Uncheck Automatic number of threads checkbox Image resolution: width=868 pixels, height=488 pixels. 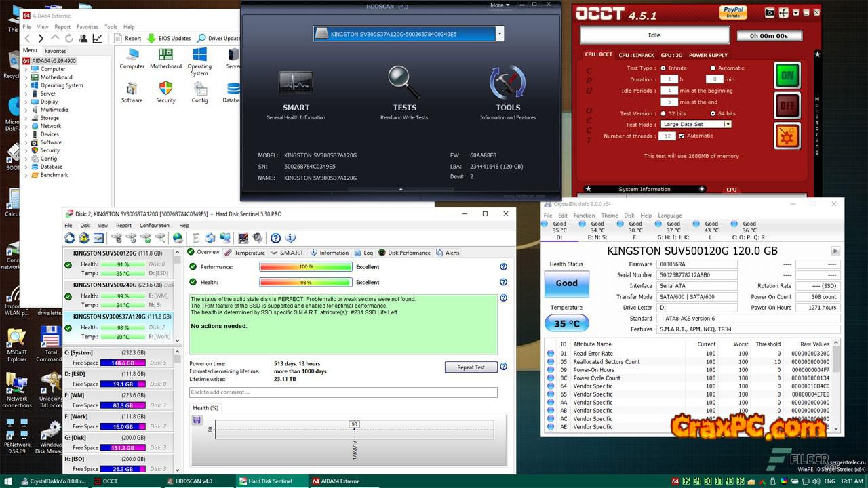pyautogui.click(x=682, y=136)
